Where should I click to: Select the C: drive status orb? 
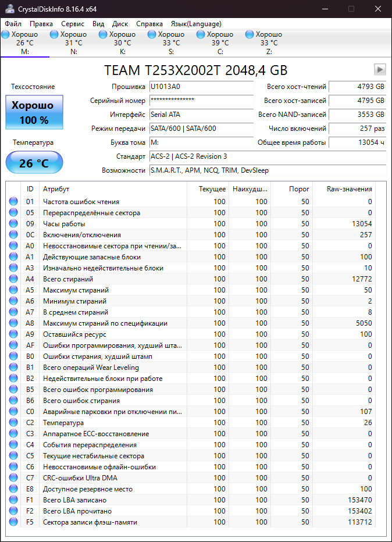pyautogui.click(x=201, y=34)
